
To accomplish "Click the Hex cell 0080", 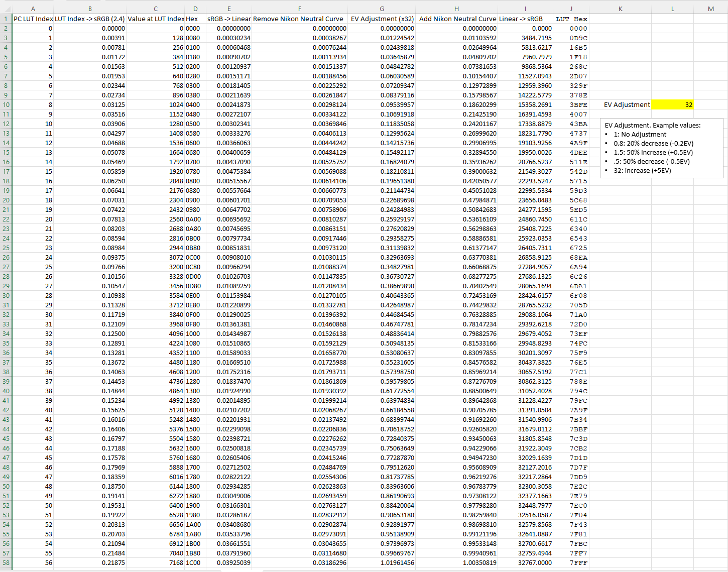I will coord(195,38).
